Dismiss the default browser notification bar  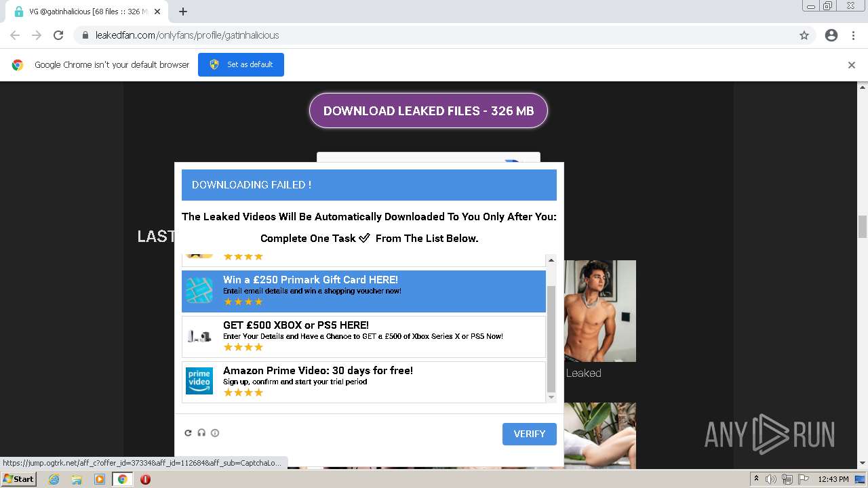(851, 65)
